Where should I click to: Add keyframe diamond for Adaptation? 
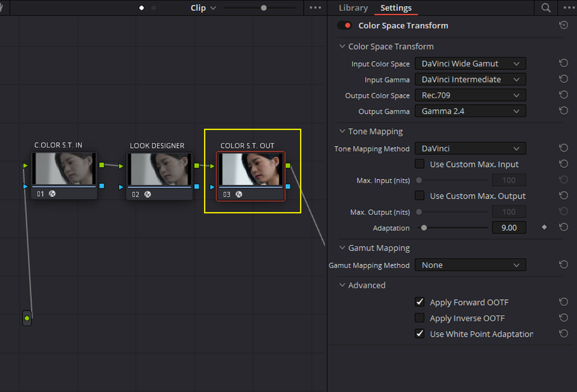pos(544,227)
